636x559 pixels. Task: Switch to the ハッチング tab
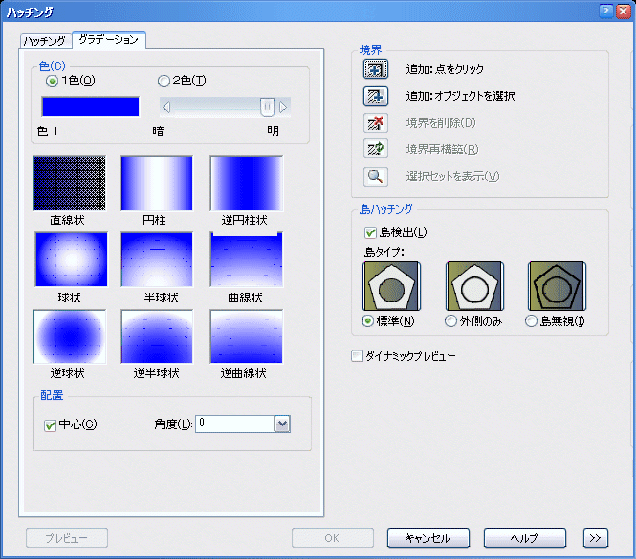point(45,41)
